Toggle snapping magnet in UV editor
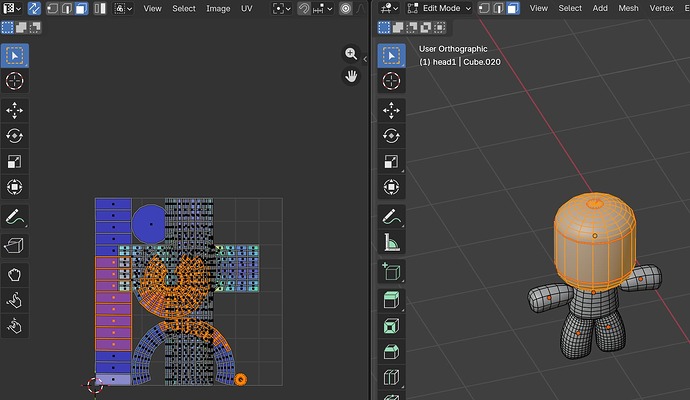690x400 pixels. pos(304,8)
